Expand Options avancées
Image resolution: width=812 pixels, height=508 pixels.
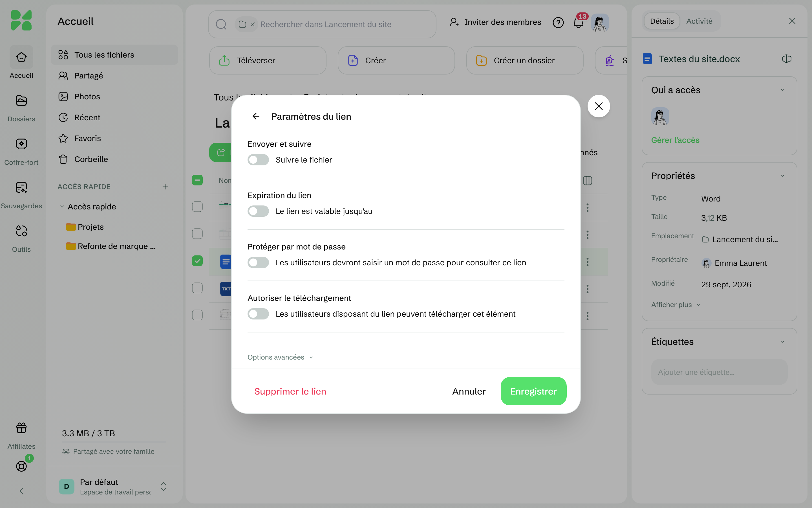(x=280, y=357)
